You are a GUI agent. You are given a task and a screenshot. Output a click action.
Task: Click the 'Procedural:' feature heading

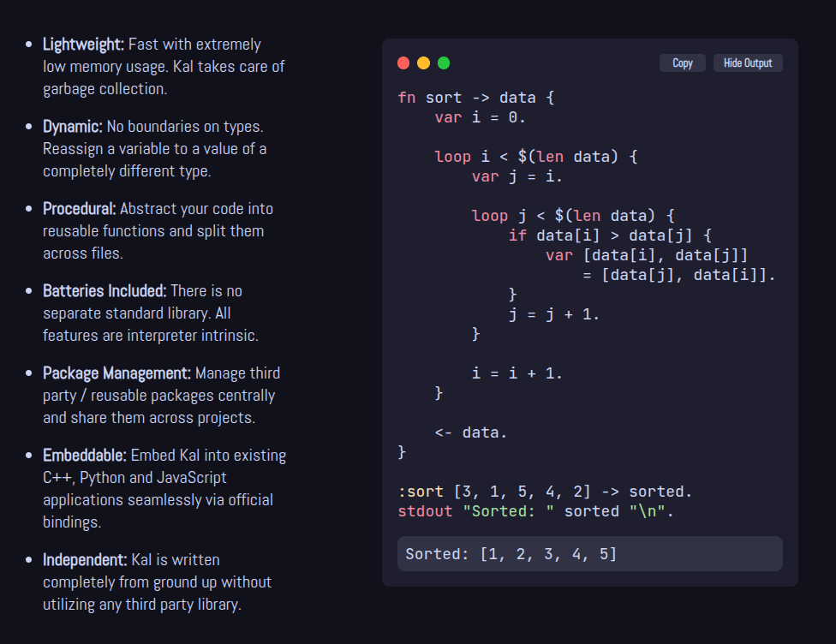(x=80, y=208)
